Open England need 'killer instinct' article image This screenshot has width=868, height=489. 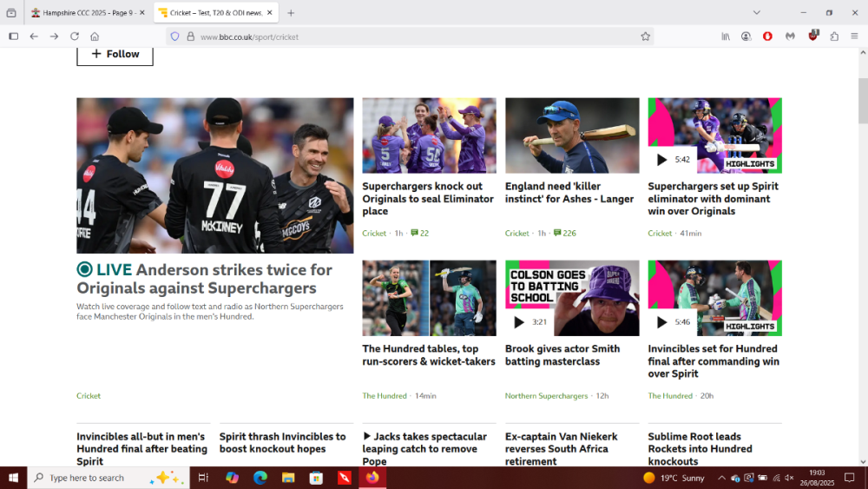pos(572,135)
